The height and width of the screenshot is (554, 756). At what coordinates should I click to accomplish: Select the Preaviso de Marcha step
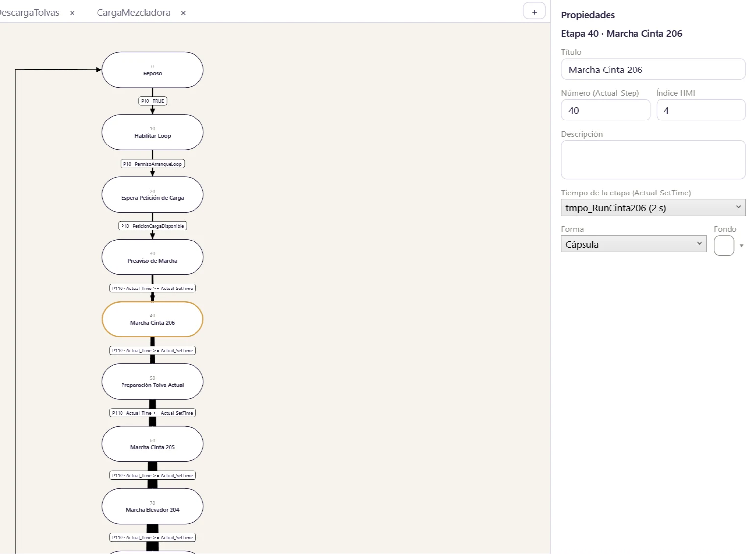(x=152, y=257)
